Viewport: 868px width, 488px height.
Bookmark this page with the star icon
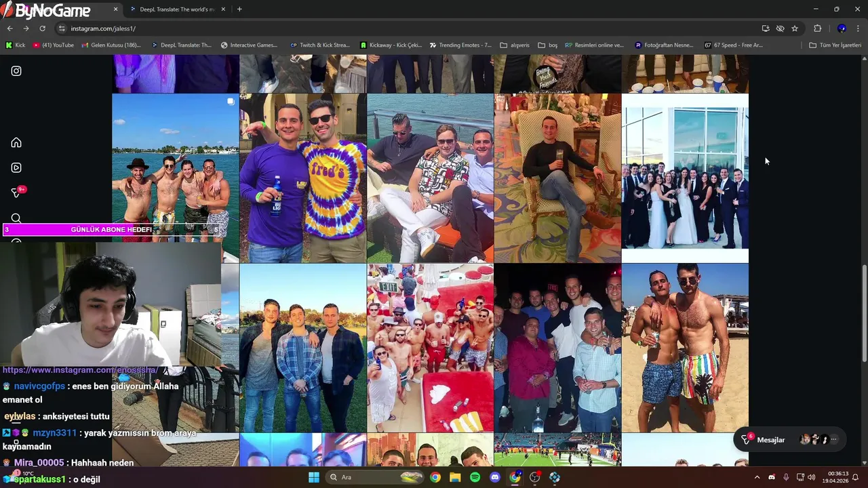795,28
